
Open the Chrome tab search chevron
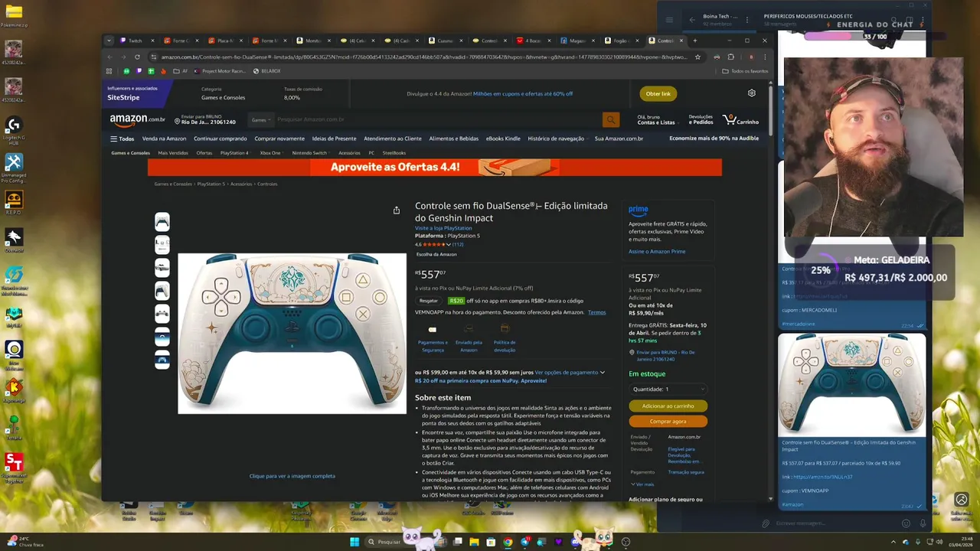[109, 41]
